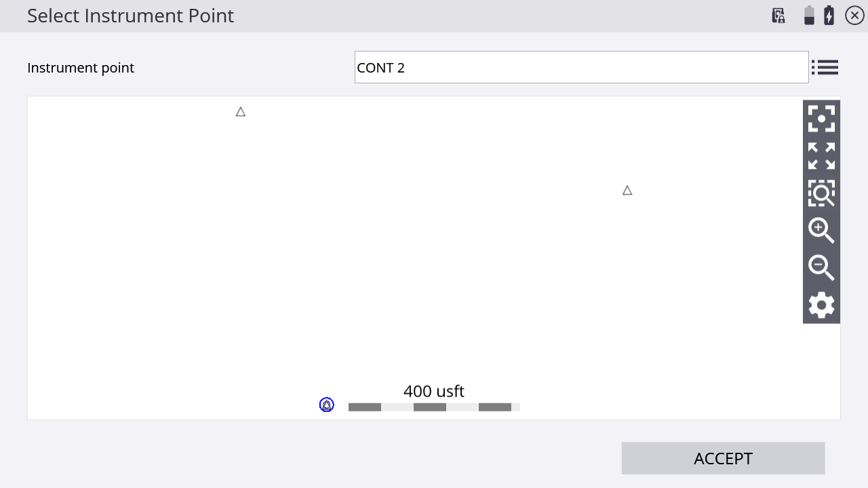Viewport: 868px width, 488px height.
Task: Click the charging battery icon
Action: point(829,15)
